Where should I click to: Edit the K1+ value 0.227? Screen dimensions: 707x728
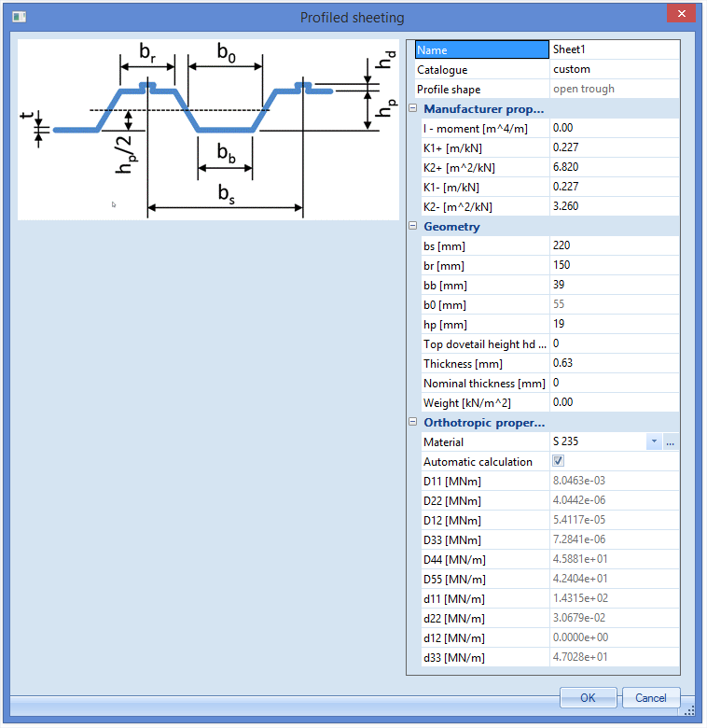(x=615, y=147)
